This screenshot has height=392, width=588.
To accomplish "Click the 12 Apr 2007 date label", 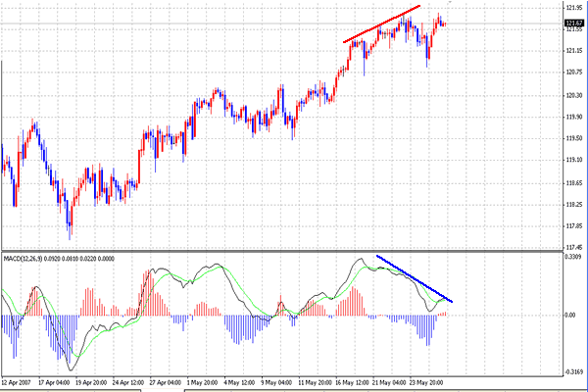I will click(16, 383).
